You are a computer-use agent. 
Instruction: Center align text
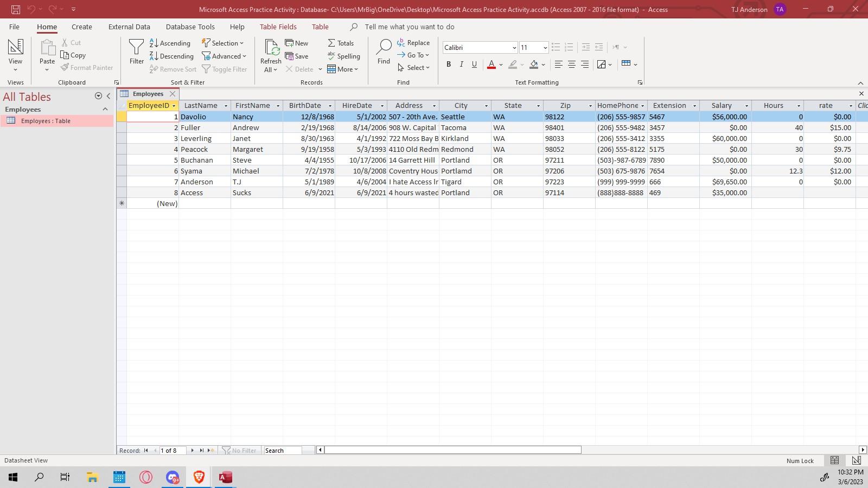point(571,64)
